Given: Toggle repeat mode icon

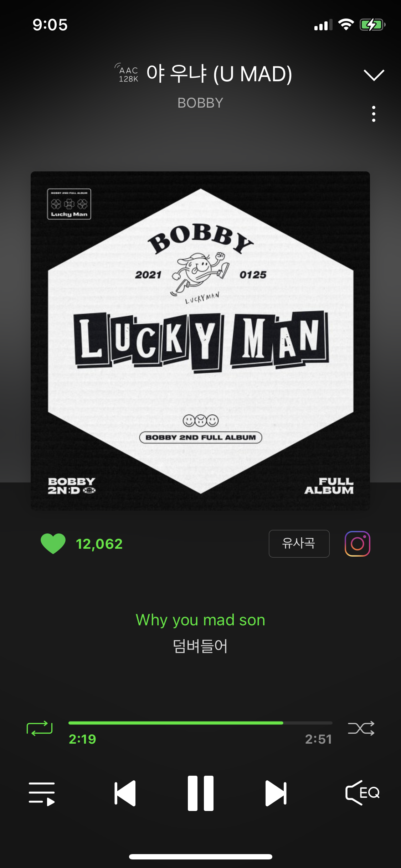Looking at the screenshot, I should pos(40,728).
